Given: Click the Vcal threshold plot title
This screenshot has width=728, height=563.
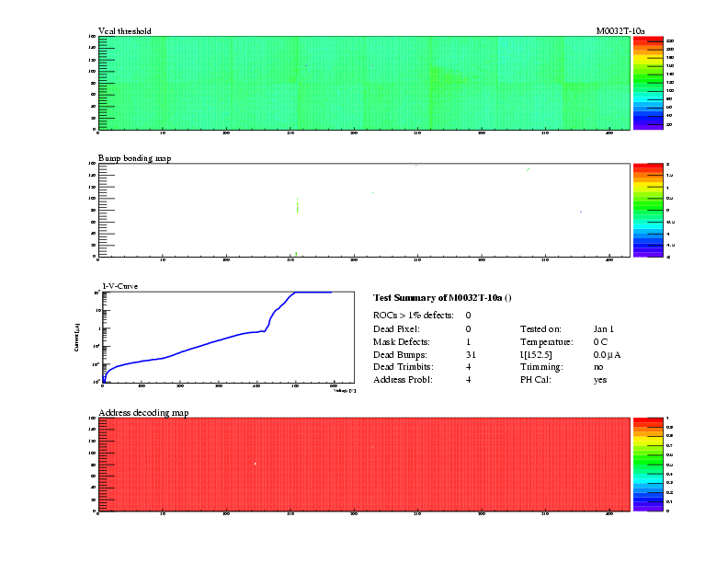Looking at the screenshot, I should pos(125,31).
